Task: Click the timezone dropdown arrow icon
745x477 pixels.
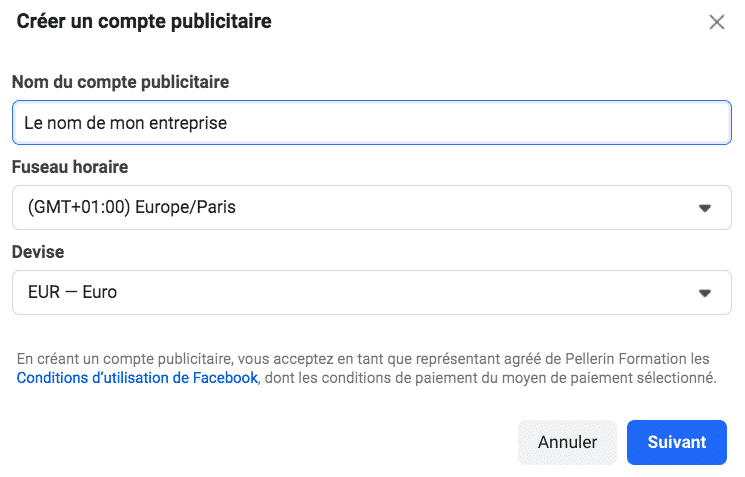Action: coord(704,208)
